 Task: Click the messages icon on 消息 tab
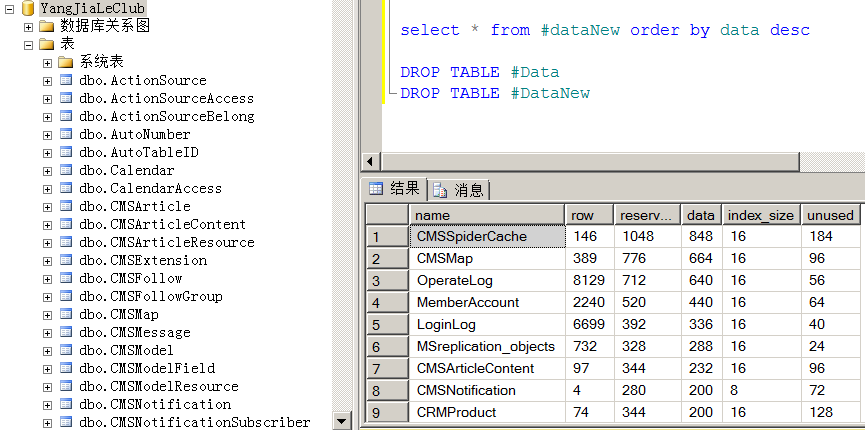(440, 190)
